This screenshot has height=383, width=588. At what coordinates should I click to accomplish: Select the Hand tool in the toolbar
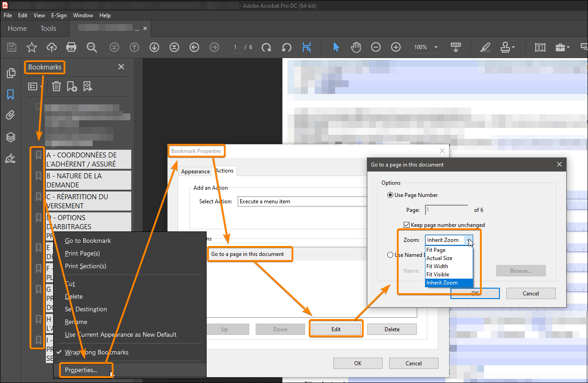click(x=356, y=47)
